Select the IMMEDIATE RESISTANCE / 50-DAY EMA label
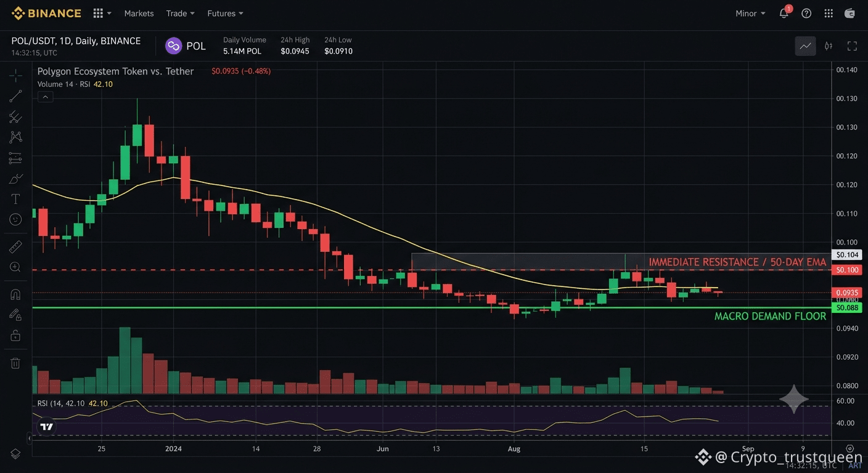 tap(737, 262)
